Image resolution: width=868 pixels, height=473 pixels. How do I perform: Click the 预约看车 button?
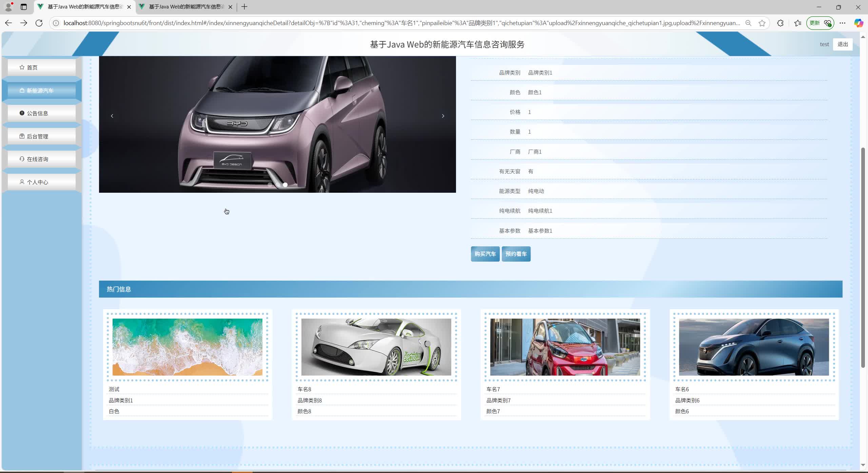click(516, 254)
